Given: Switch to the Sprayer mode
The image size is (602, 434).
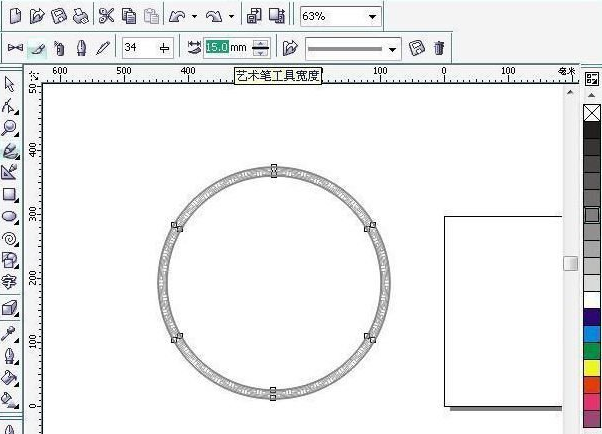Looking at the screenshot, I should click(59, 48).
